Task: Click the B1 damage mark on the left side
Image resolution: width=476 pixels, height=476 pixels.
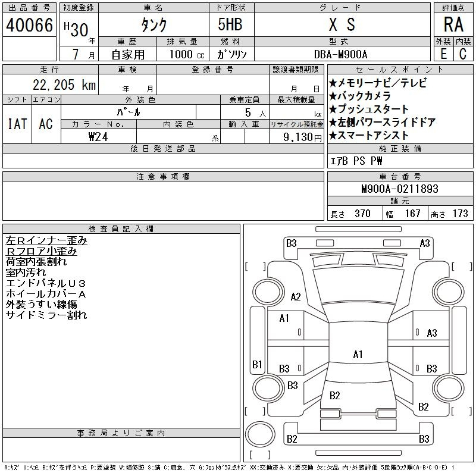Action: (257, 364)
